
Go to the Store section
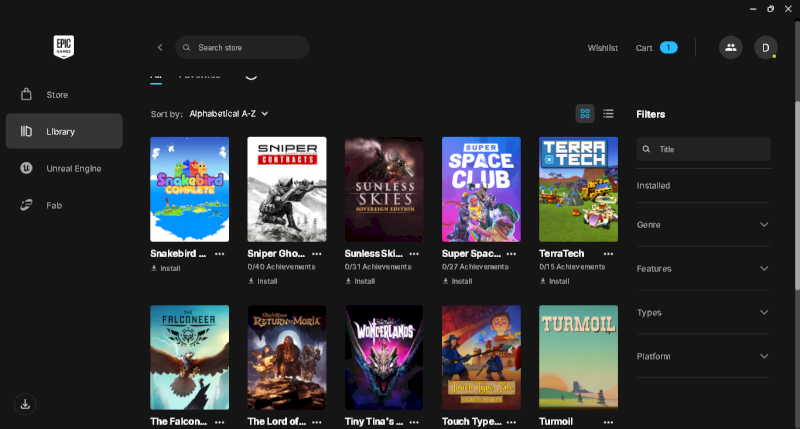pyautogui.click(x=64, y=95)
